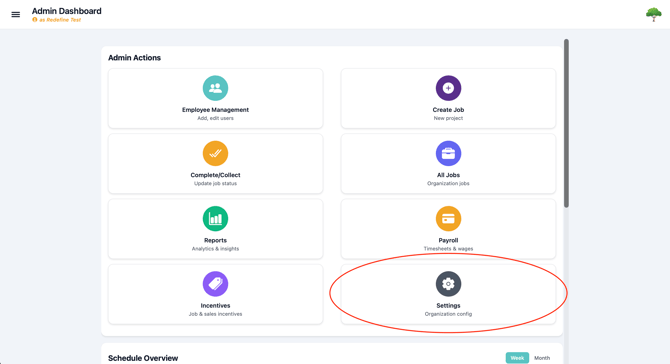Click the 'Schedule Overview' heading
The width and height of the screenshot is (670, 364).
[143, 358]
